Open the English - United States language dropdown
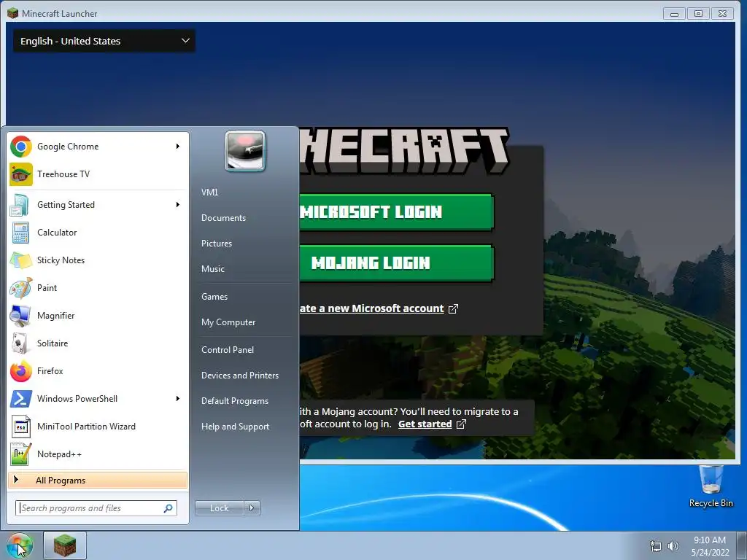Screen dimensions: 747x560 pos(104,41)
